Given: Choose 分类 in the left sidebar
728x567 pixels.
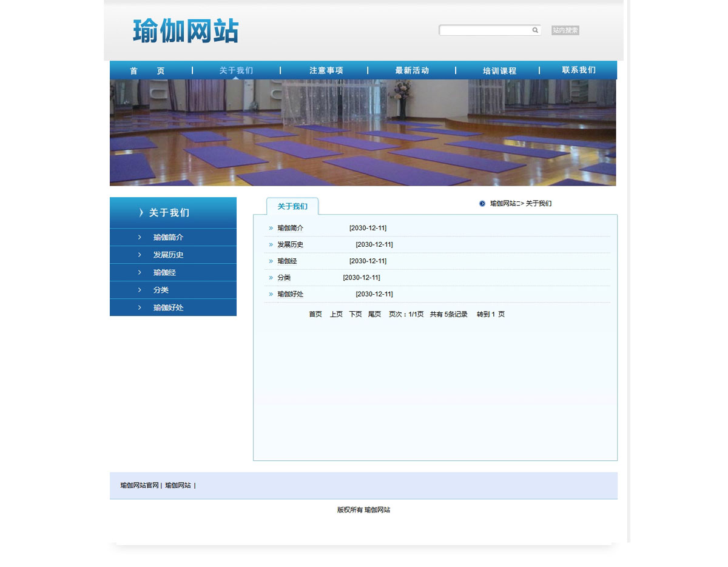Looking at the screenshot, I should coord(161,290).
